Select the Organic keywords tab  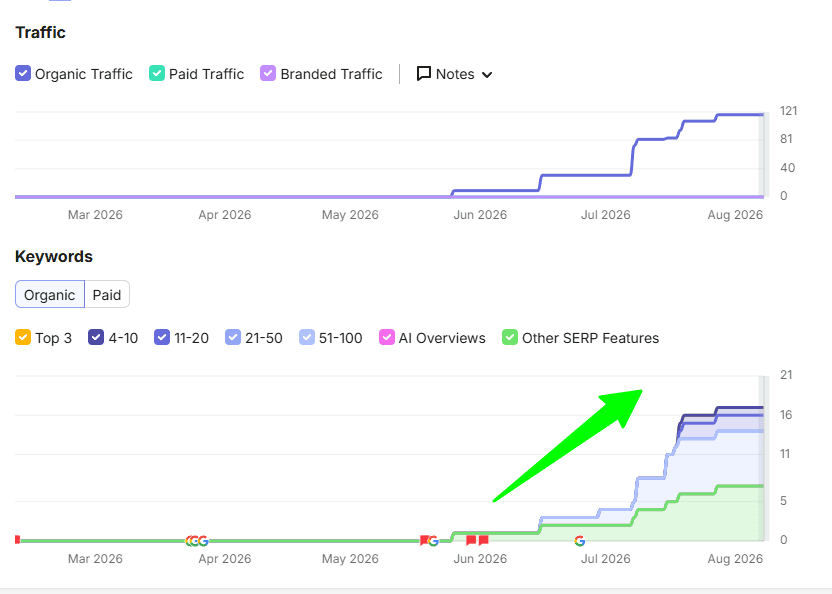click(x=50, y=295)
